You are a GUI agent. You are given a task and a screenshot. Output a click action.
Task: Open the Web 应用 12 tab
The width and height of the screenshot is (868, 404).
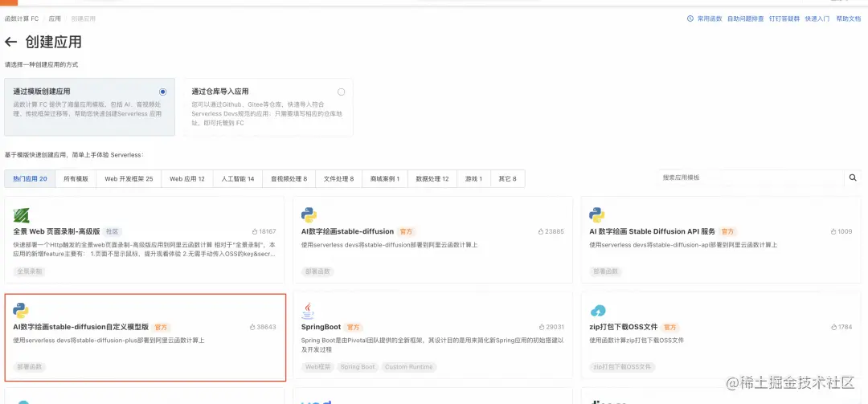click(x=187, y=179)
